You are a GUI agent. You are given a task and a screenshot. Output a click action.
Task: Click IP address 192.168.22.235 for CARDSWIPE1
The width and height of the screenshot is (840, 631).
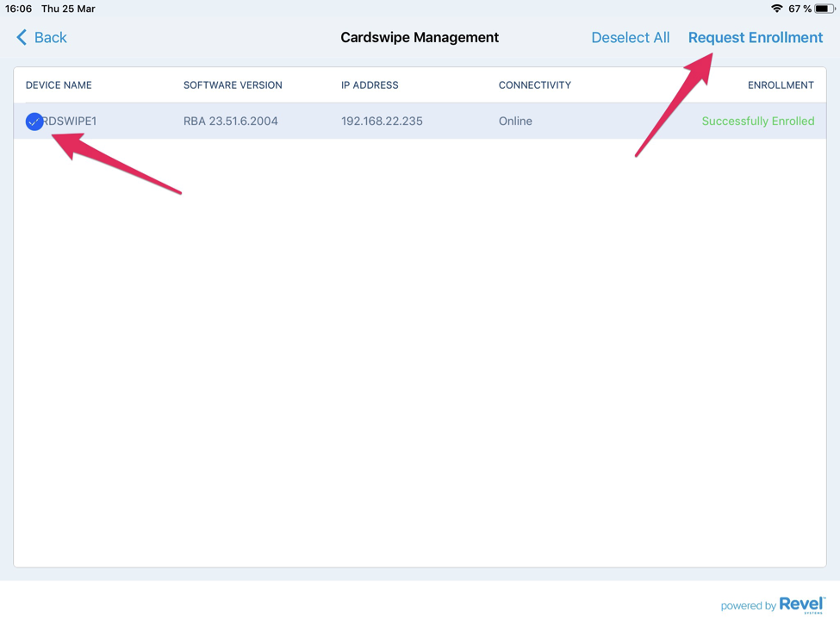coord(382,121)
